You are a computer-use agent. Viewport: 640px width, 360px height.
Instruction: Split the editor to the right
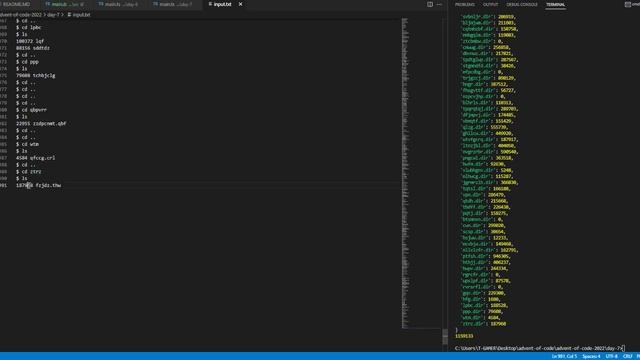click(x=430, y=4)
